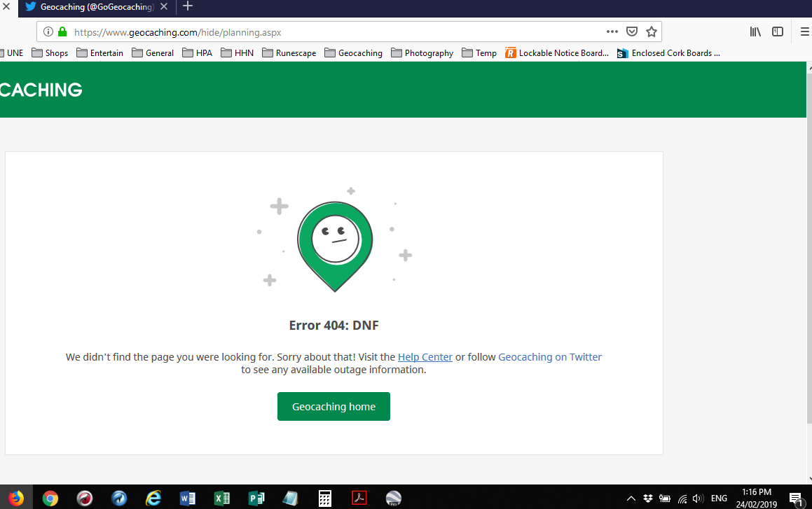Click the bookmark star icon

[651, 32]
